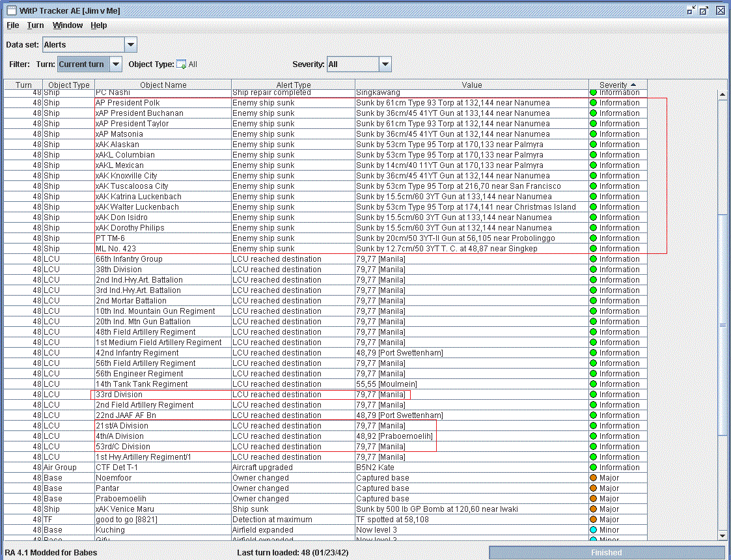Viewport: 731px width, 560px height.
Task: Click the scrollbar down arrow
Action: click(x=722, y=536)
